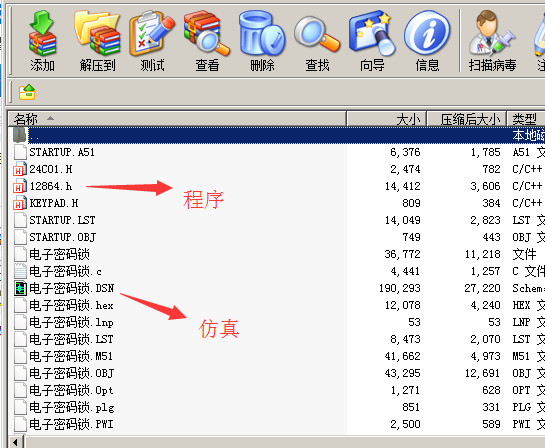
Task: Click the 24C01.H header file icon
Action: tap(19, 169)
